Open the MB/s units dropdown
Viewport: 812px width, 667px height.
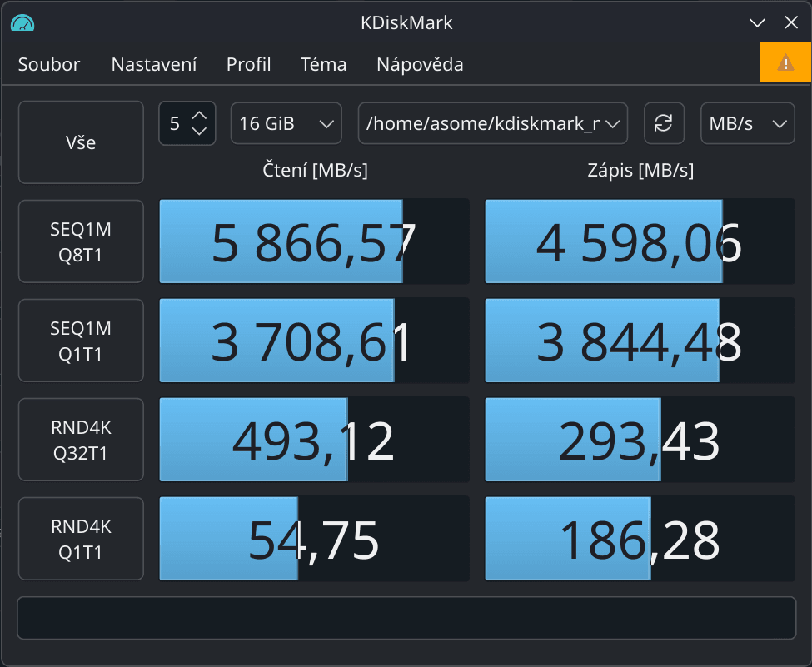tap(747, 123)
